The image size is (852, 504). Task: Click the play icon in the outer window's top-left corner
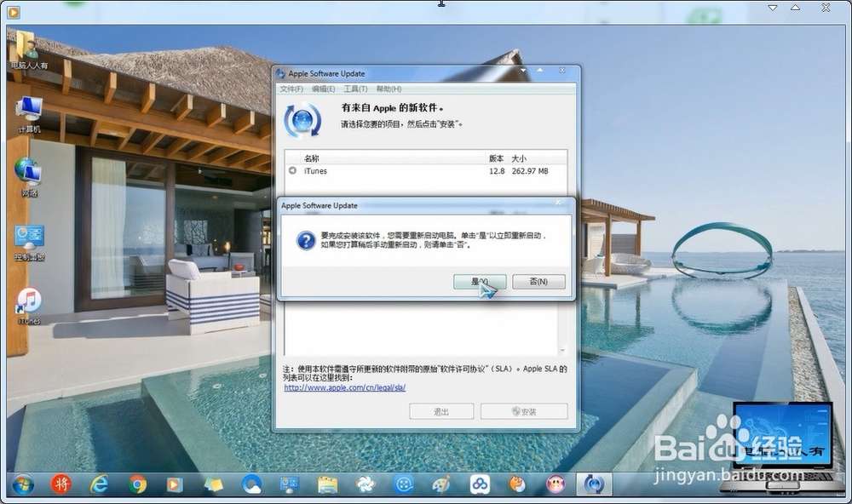coord(14,12)
